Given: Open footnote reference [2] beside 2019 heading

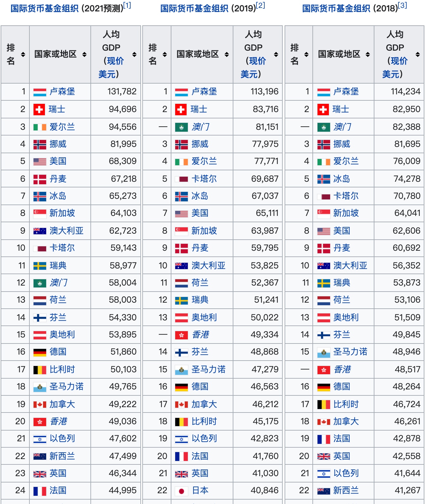Looking at the screenshot, I should click(x=261, y=6).
